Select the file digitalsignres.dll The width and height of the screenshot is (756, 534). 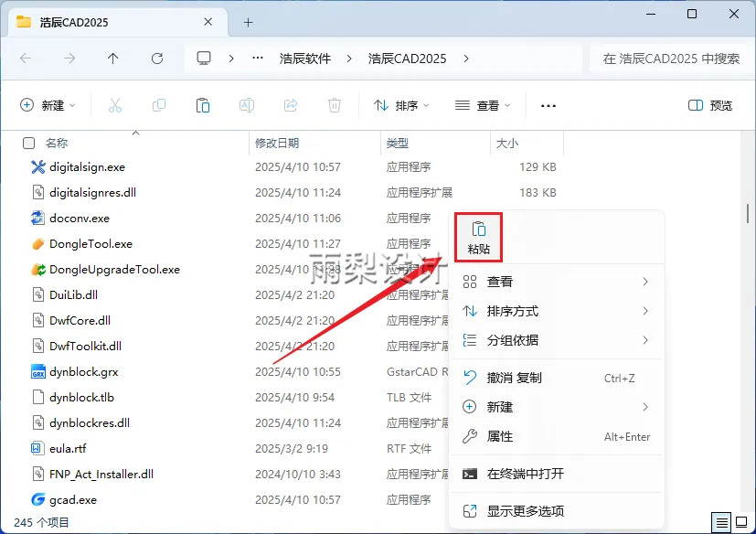pyautogui.click(x=92, y=192)
